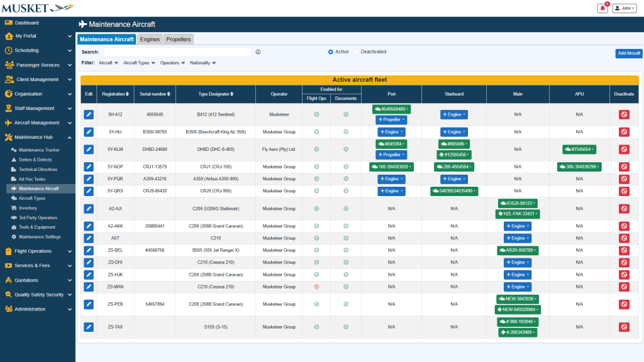
Task: Click edit pencil for 5H-412 aircraft
Action: (x=89, y=114)
